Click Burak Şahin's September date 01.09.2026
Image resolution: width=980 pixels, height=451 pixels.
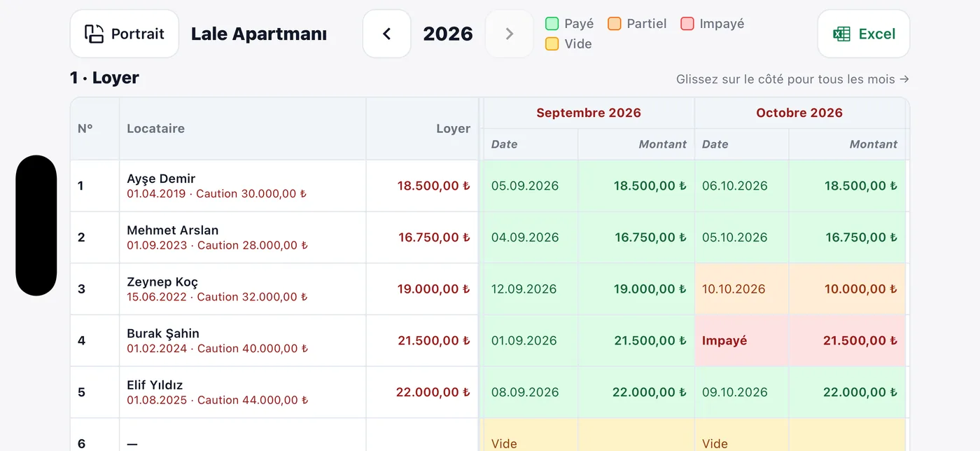pyautogui.click(x=524, y=341)
